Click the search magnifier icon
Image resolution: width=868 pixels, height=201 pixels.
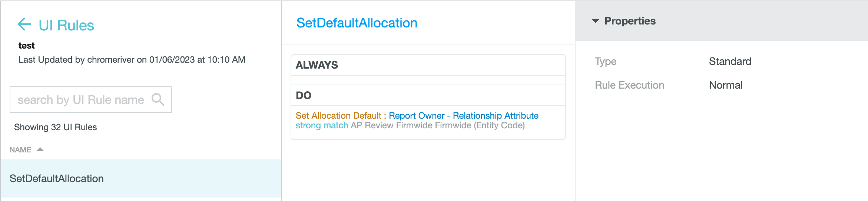[x=158, y=99]
